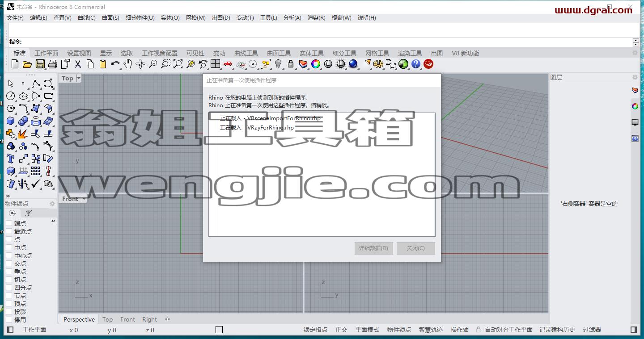Click the red speech bubble icon
This screenshot has width=644, height=339.
[428, 64]
